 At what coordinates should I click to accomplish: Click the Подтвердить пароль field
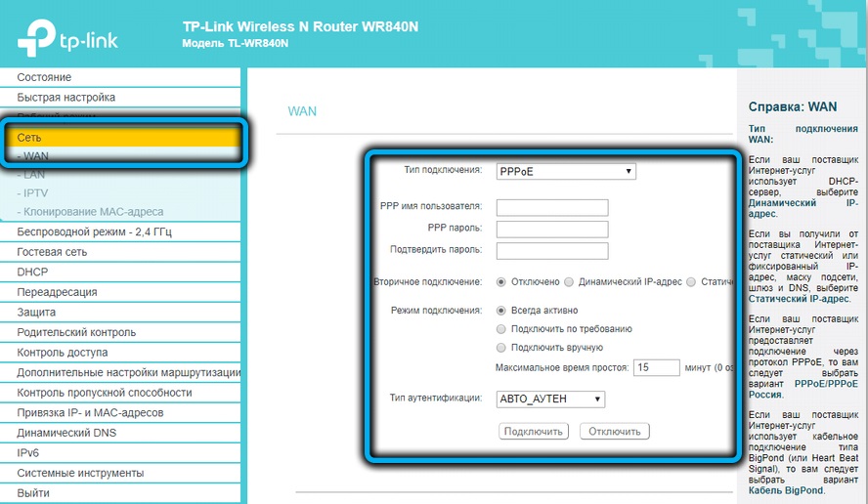pyautogui.click(x=552, y=251)
